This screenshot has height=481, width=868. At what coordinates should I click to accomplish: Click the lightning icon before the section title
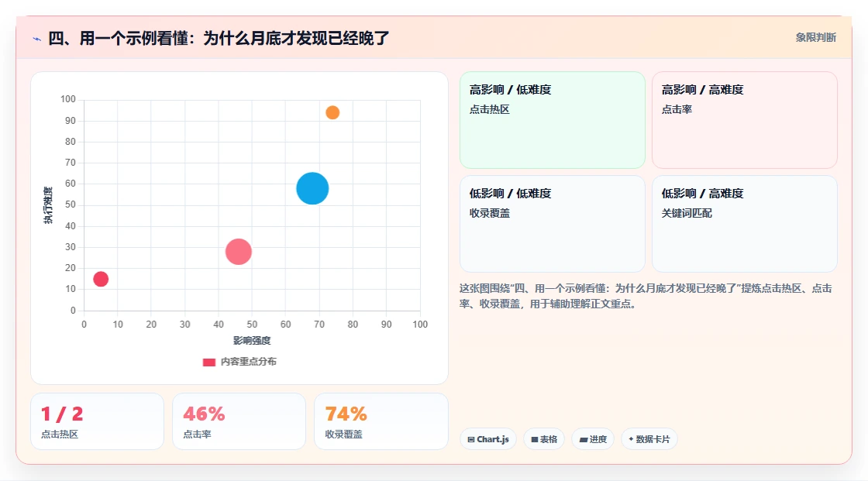(x=37, y=39)
